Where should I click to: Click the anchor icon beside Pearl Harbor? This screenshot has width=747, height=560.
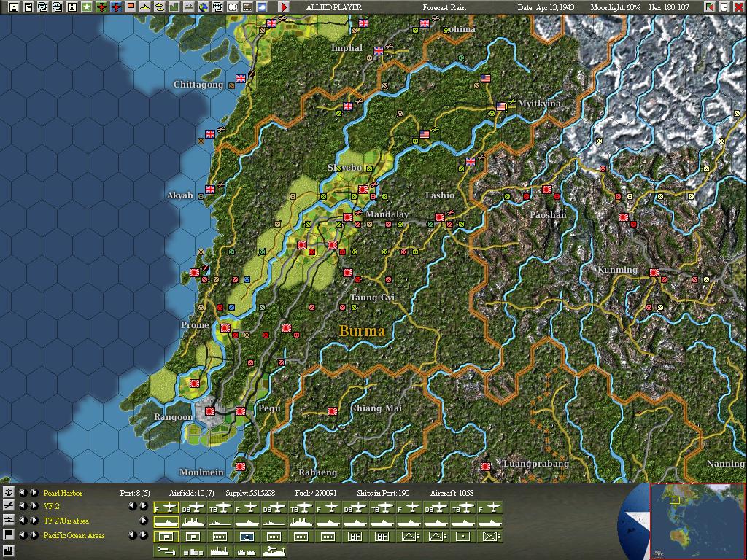(x=8, y=493)
